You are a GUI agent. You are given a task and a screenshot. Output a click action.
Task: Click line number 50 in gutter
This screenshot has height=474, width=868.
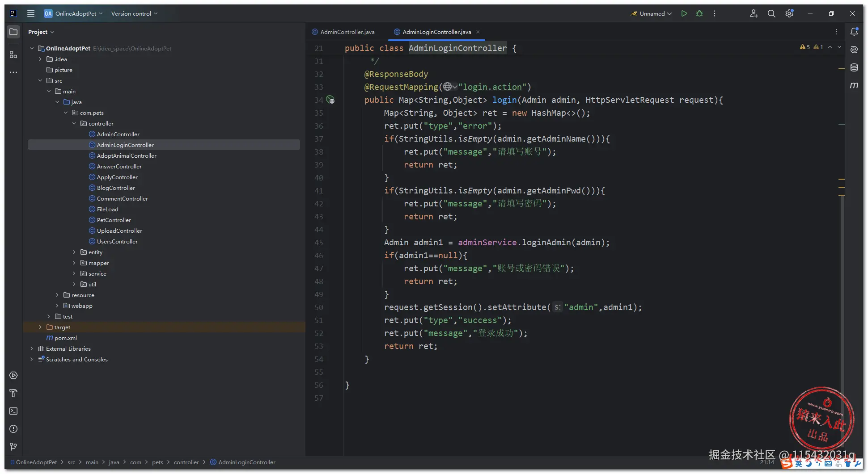pyautogui.click(x=318, y=307)
